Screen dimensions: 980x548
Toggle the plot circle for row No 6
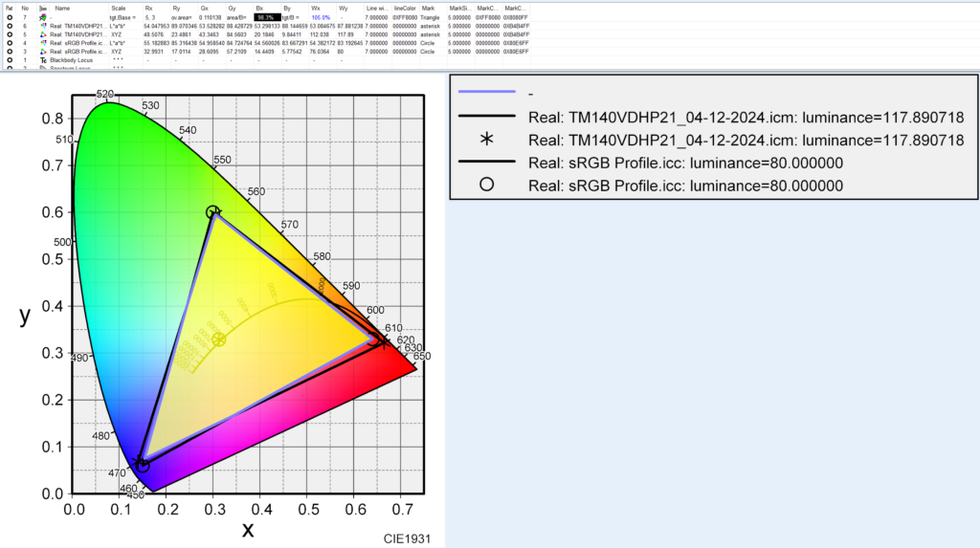(x=10, y=26)
